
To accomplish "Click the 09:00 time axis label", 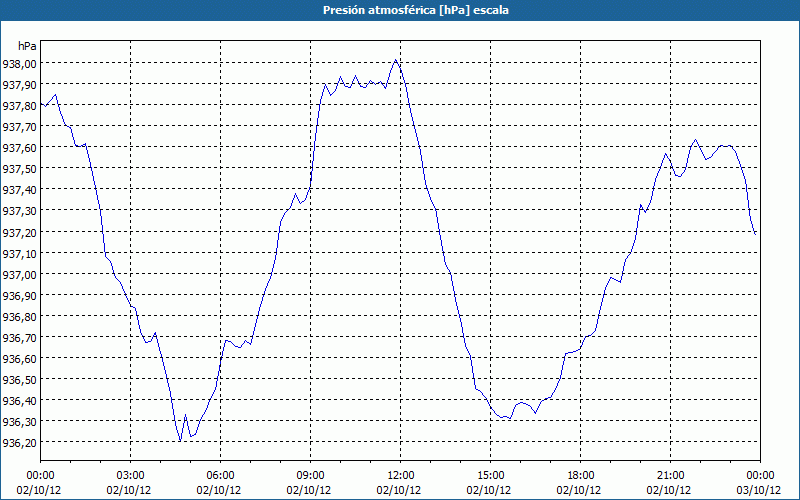I will 310,476.
